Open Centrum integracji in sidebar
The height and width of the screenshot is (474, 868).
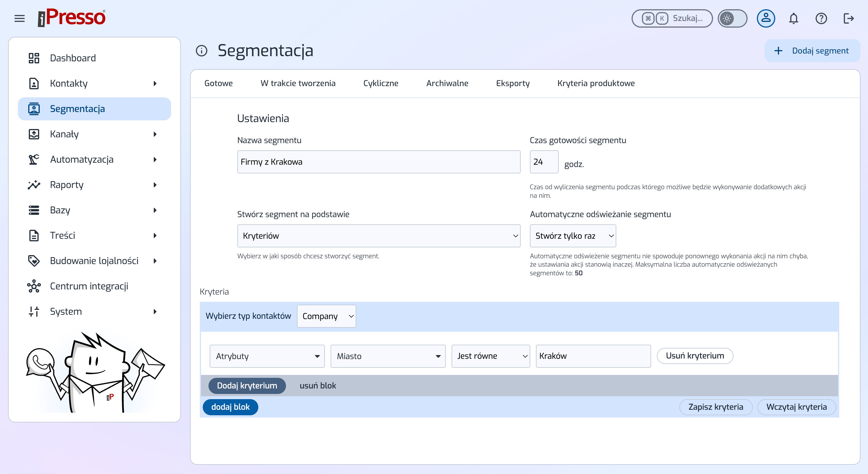click(89, 286)
